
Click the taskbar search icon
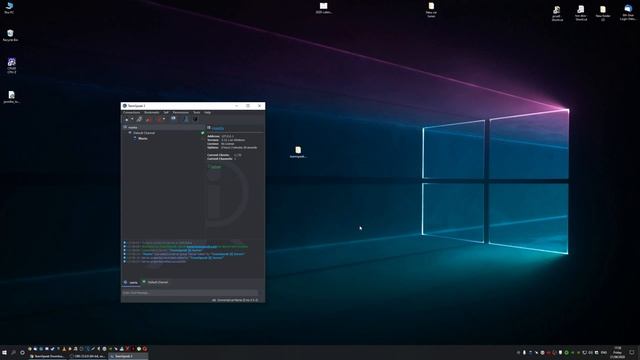click(13, 352)
